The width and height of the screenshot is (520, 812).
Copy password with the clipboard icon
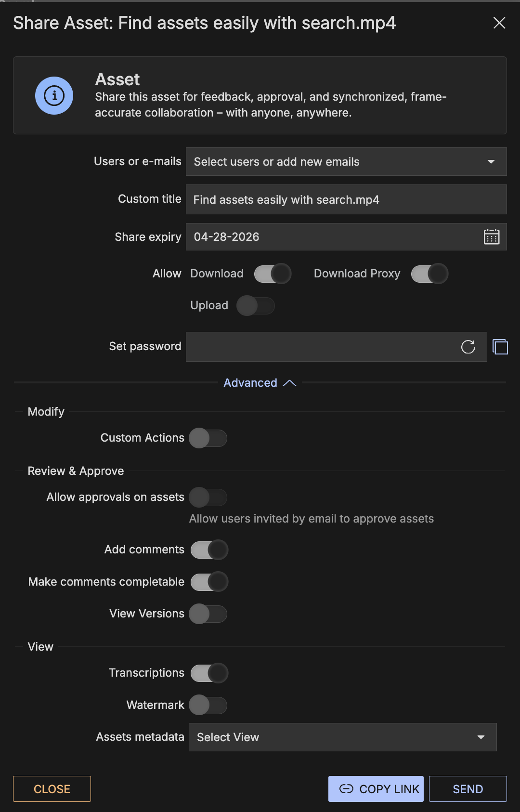click(x=500, y=347)
